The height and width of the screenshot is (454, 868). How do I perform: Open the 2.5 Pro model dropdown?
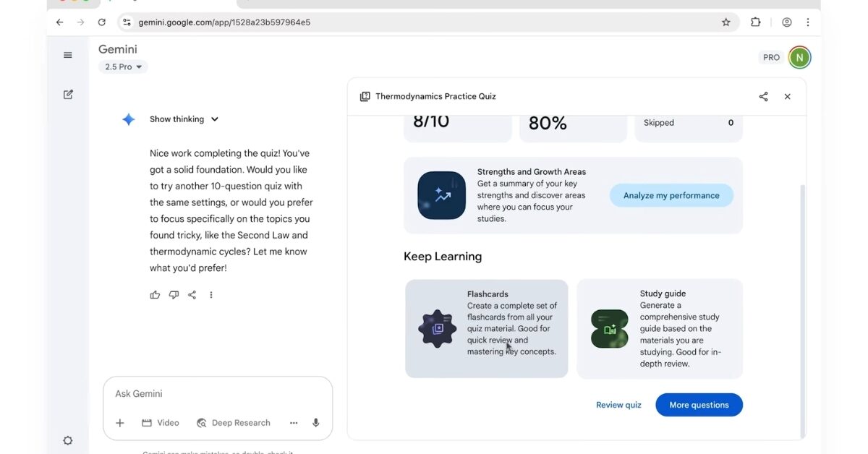pos(123,67)
